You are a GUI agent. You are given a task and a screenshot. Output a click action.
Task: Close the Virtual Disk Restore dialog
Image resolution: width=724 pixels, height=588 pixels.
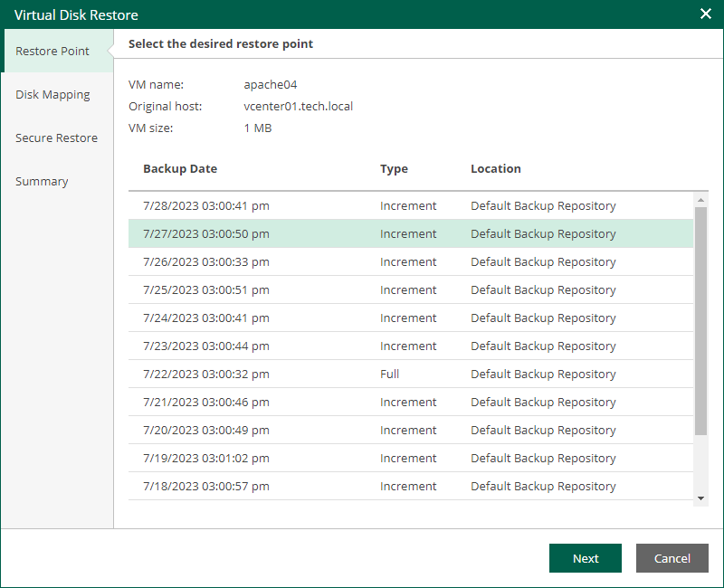click(706, 14)
